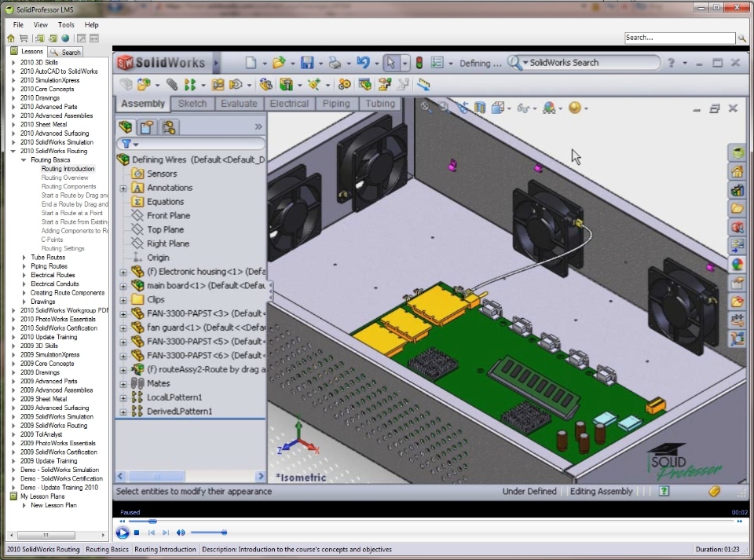754x560 pixels.
Task: Collapse the Routing Basics section
Action: click(x=24, y=160)
